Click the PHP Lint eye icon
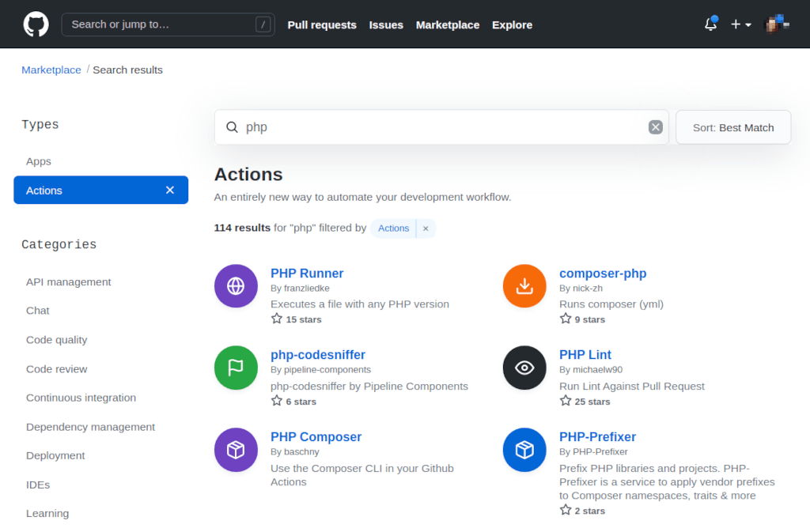 coord(524,368)
